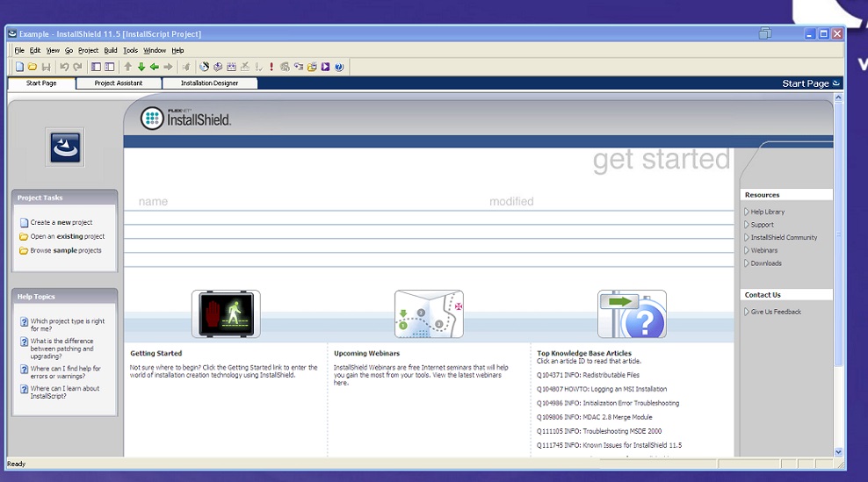The image size is (868, 482).
Task: Click the Save disk toolbar icon
Action: click(46, 67)
